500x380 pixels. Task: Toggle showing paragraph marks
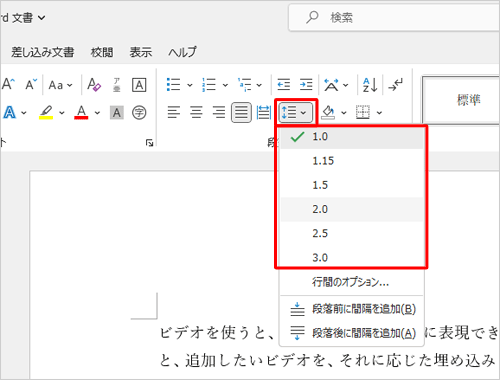pos(396,85)
